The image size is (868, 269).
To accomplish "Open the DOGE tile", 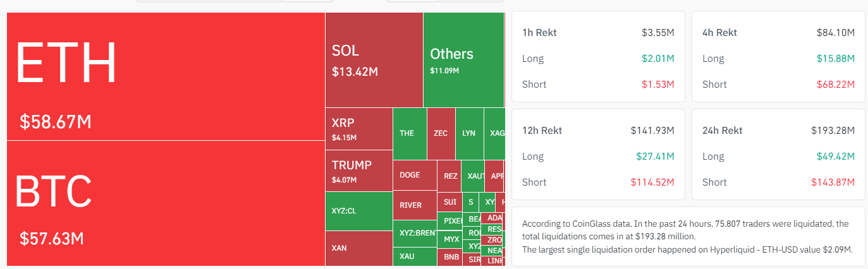I will tap(414, 175).
